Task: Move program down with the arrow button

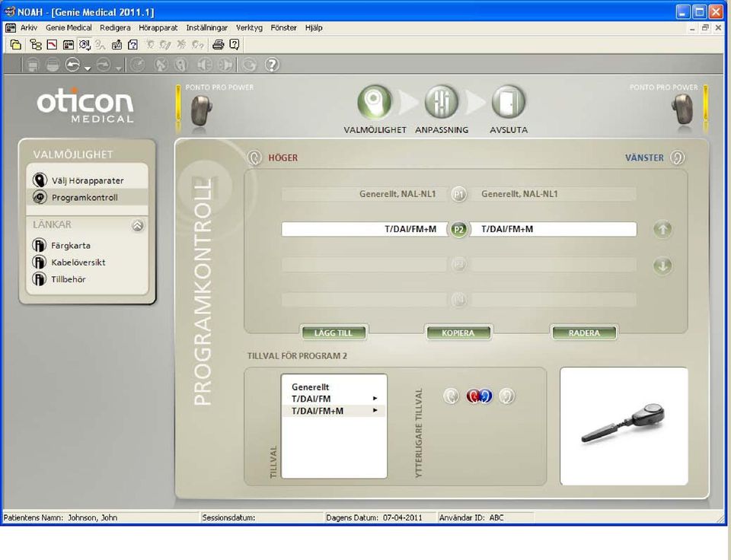Action: coord(662,266)
